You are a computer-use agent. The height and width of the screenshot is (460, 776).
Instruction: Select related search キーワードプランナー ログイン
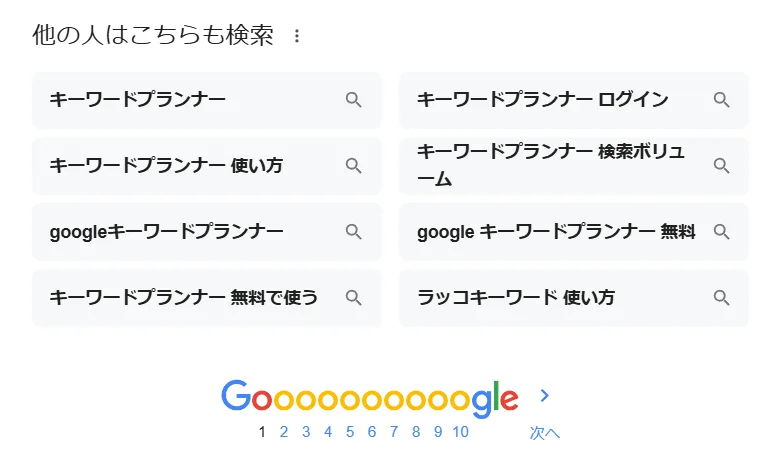point(574,100)
